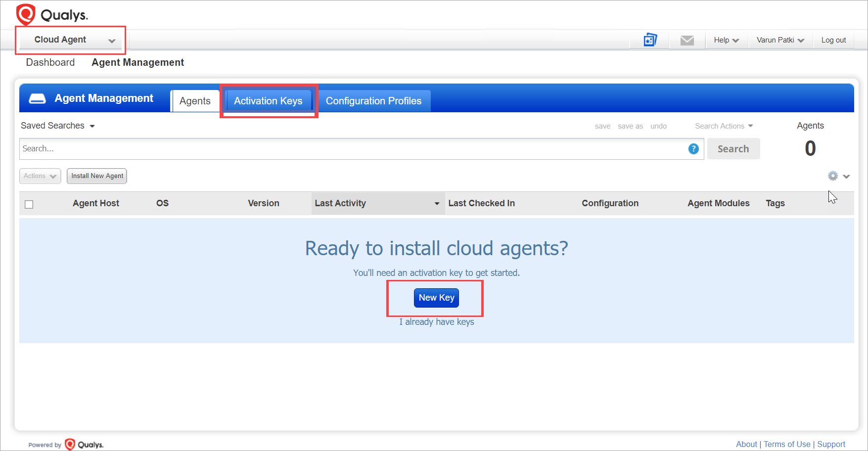The width and height of the screenshot is (868, 451).
Task: Open the Activation Keys tab
Action: coord(268,101)
